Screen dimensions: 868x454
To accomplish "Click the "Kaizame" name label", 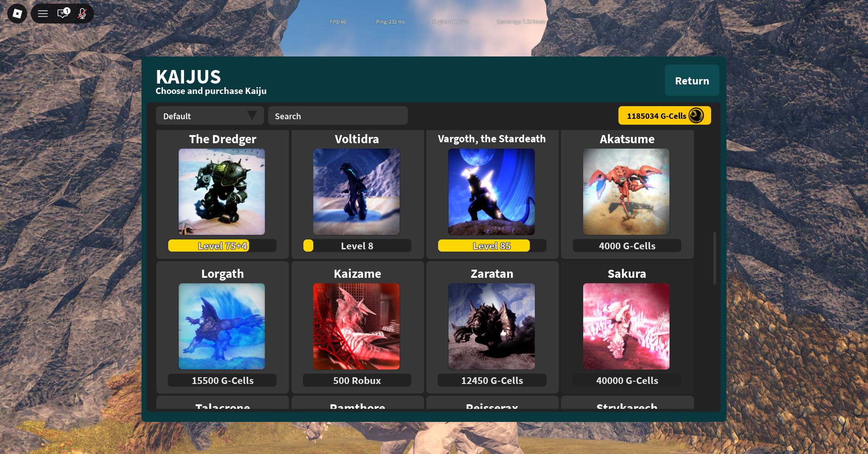I will coord(357,274).
